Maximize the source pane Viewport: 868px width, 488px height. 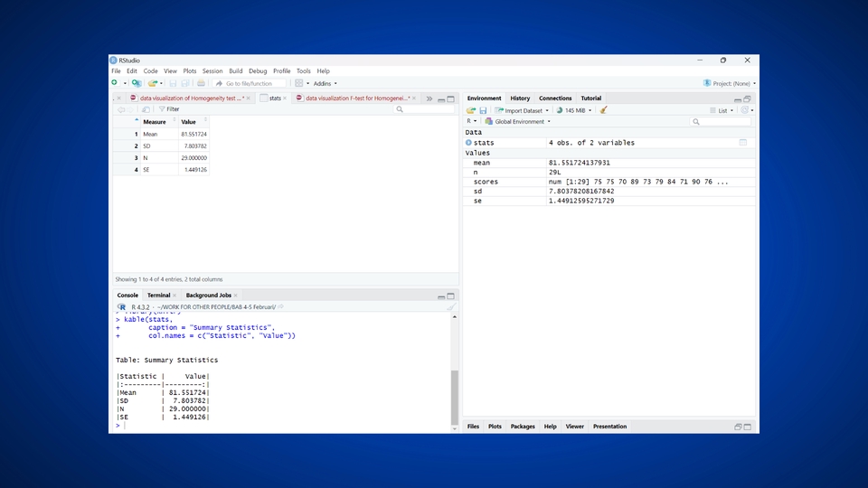tap(450, 99)
